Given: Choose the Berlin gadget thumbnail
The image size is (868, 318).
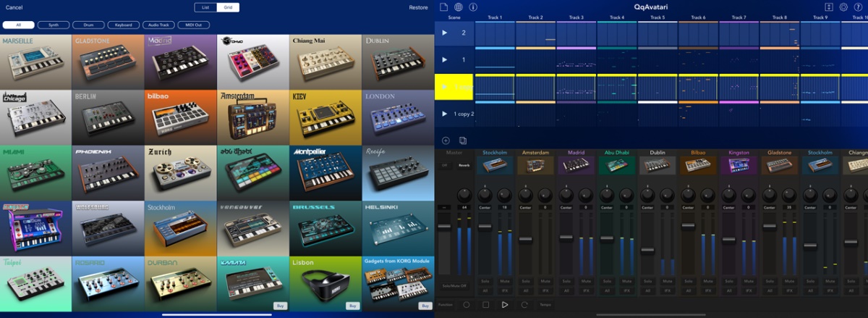Looking at the screenshot, I should pos(109,117).
